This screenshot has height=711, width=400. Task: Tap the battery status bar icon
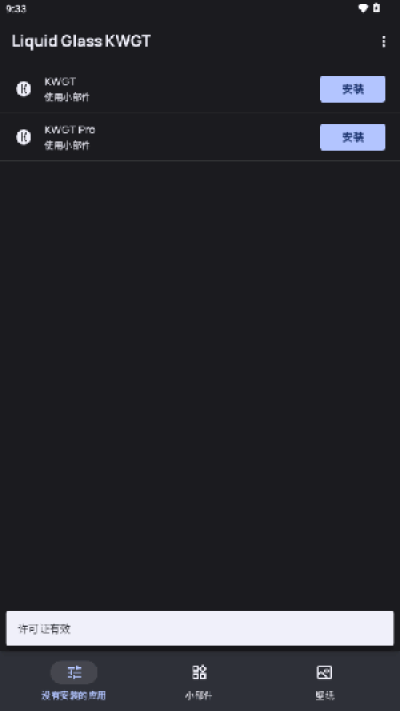coord(376,8)
